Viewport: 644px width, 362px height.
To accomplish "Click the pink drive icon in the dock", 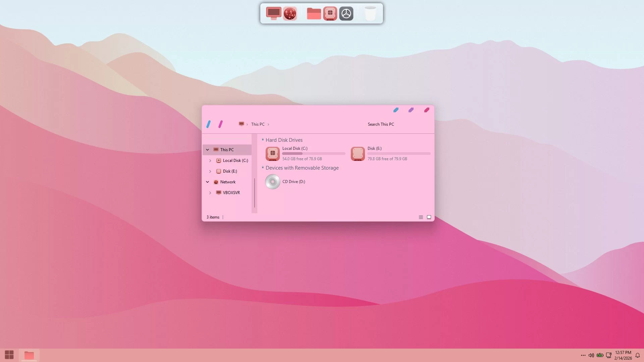I will click(330, 14).
